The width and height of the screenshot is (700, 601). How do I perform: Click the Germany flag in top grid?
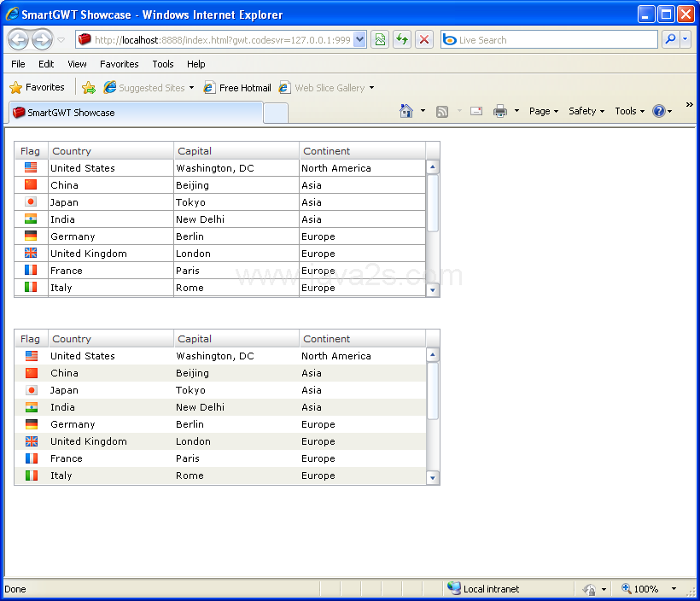(x=31, y=236)
